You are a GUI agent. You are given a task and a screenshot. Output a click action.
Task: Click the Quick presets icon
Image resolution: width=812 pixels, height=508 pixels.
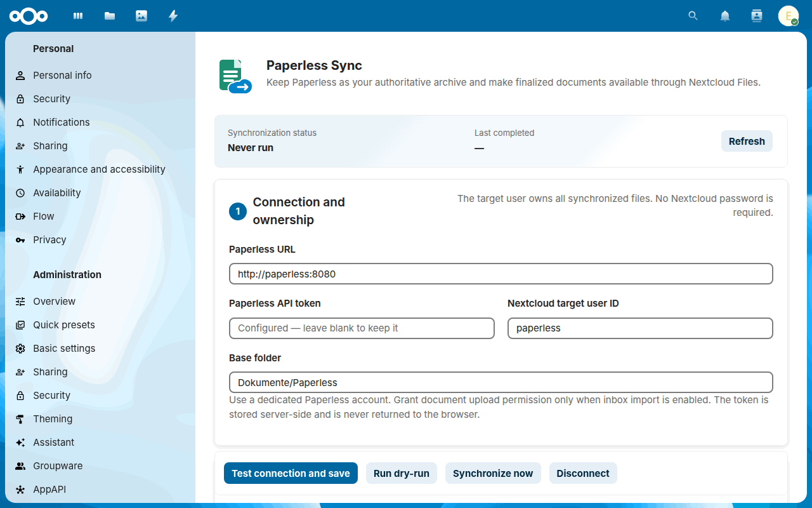20,325
